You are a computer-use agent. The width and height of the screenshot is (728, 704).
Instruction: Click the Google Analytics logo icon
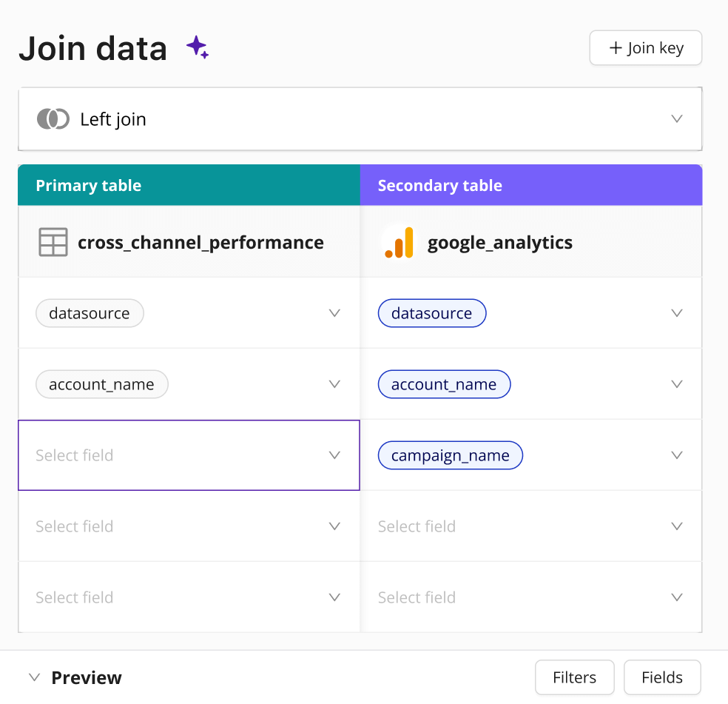click(399, 242)
